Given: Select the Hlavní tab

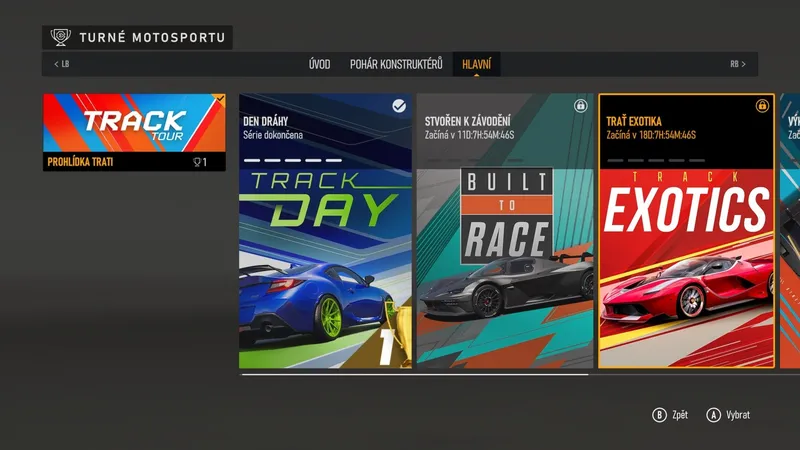Looking at the screenshot, I should click(477, 64).
